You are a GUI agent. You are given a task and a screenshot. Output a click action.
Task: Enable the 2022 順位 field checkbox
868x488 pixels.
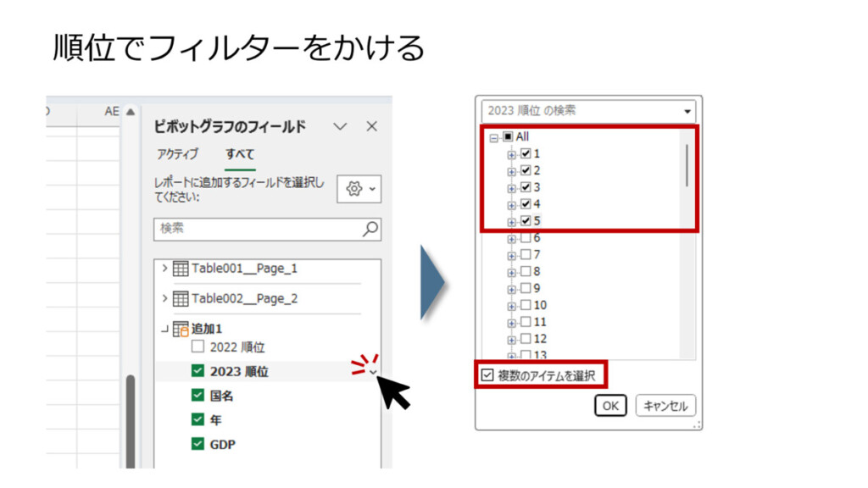click(x=198, y=347)
